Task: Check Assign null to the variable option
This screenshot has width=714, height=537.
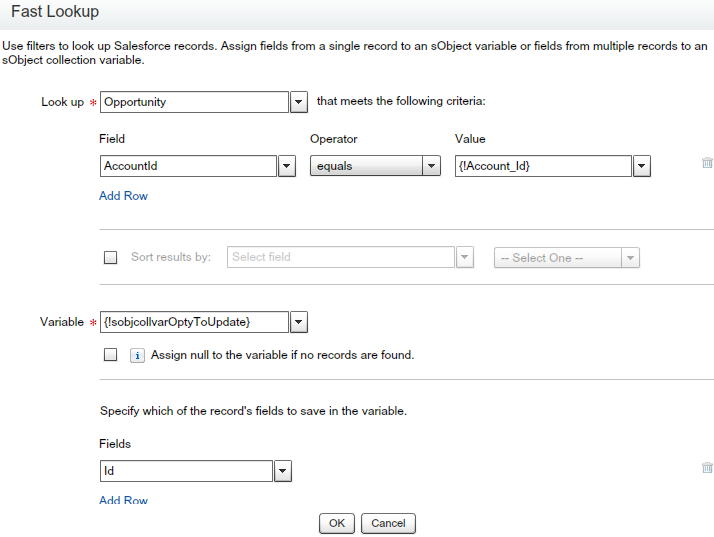Action: (111, 355)
